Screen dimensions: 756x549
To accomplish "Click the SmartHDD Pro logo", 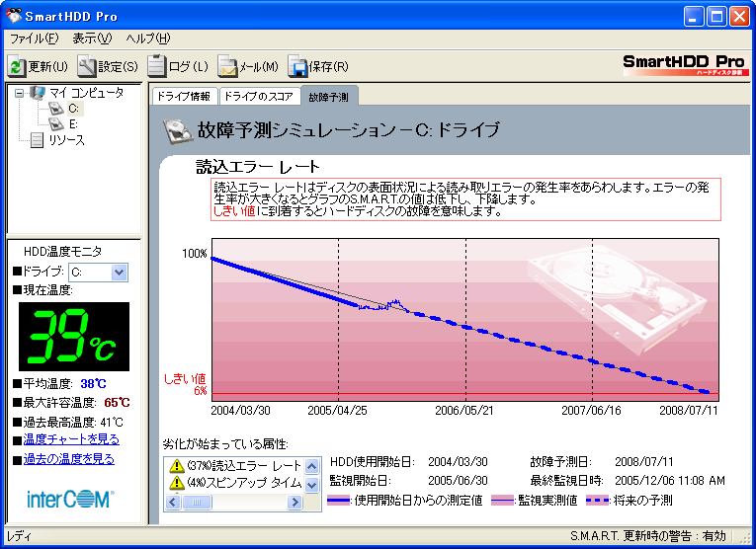I will (685, 65).
